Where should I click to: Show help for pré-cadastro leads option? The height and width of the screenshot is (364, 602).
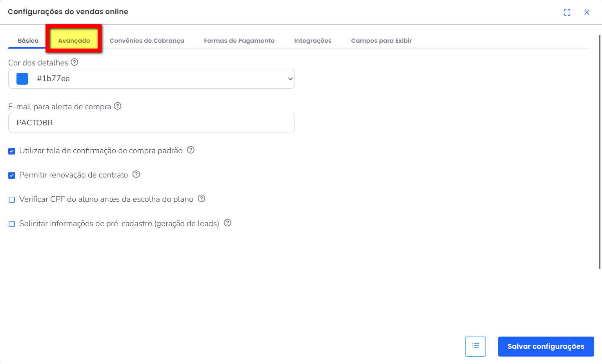tap(227, 223)
